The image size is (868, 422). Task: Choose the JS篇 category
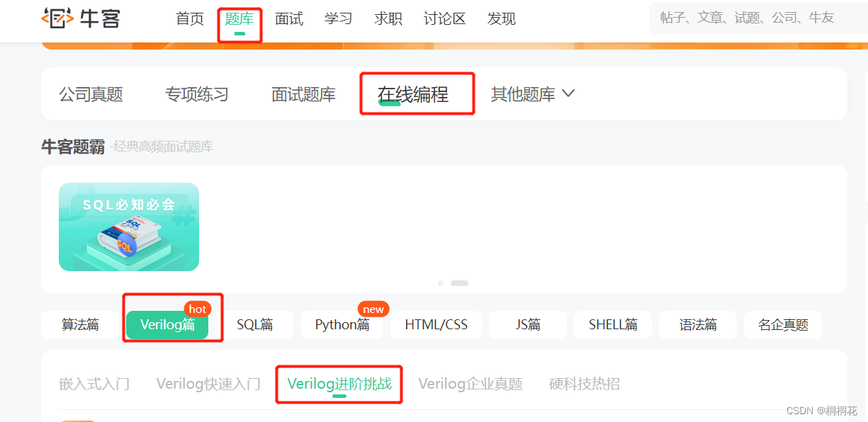(x=528, y=325)
